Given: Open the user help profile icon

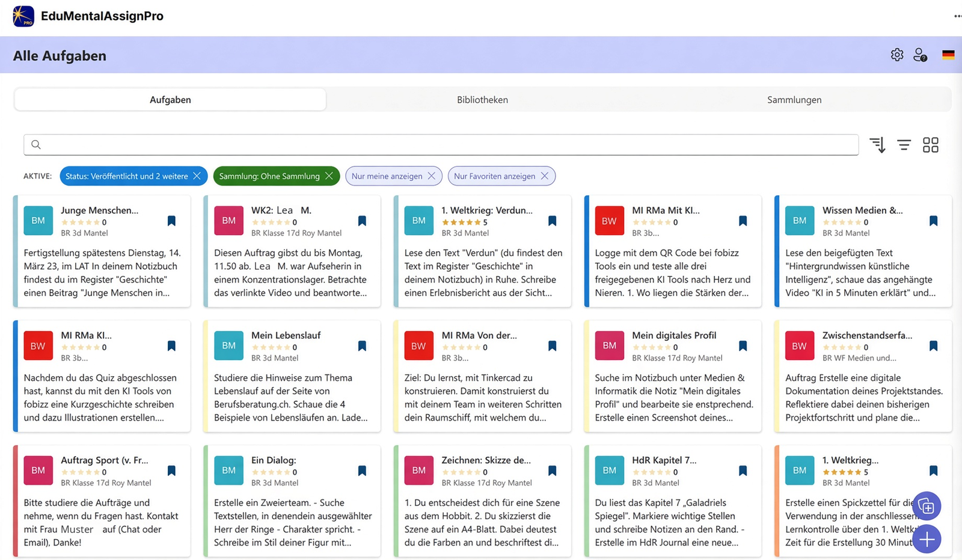Looking at the screenshot, I should pyautogui.click(x=920, y=55).
